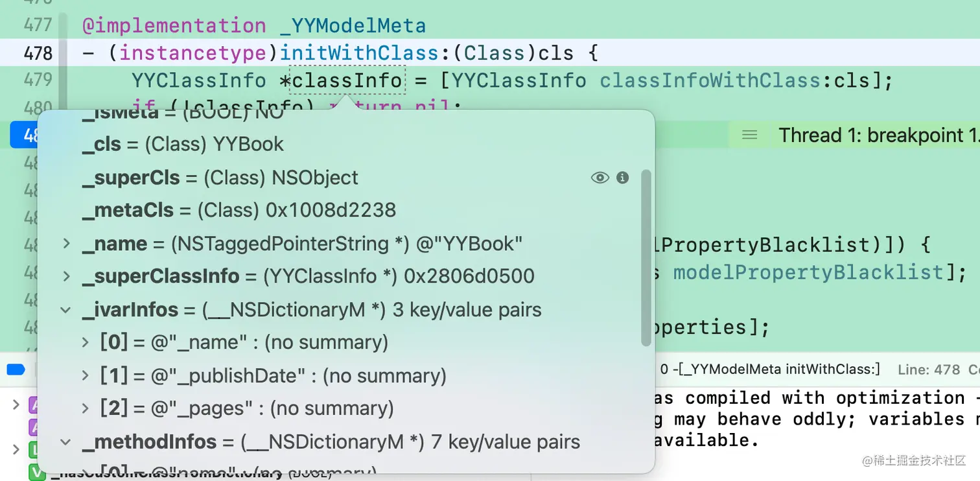Screen dimensions: 980x481
Task: Click the blue breakpoint toggle in debug bar
Action: point(16,370)
